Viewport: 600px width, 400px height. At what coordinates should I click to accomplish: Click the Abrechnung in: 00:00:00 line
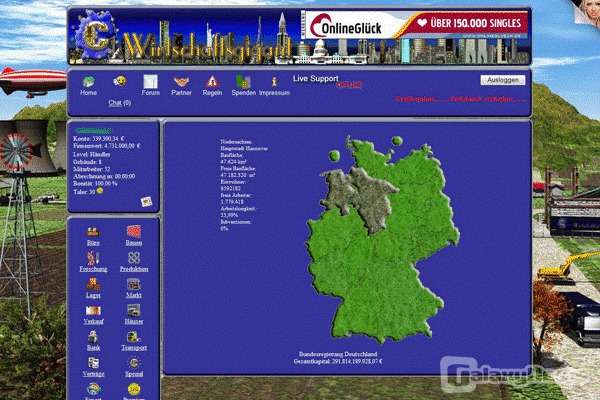(x=104, y=176)
